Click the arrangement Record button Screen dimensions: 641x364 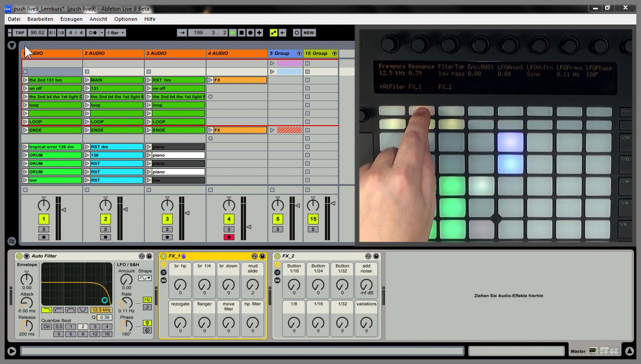coord(250,32)
